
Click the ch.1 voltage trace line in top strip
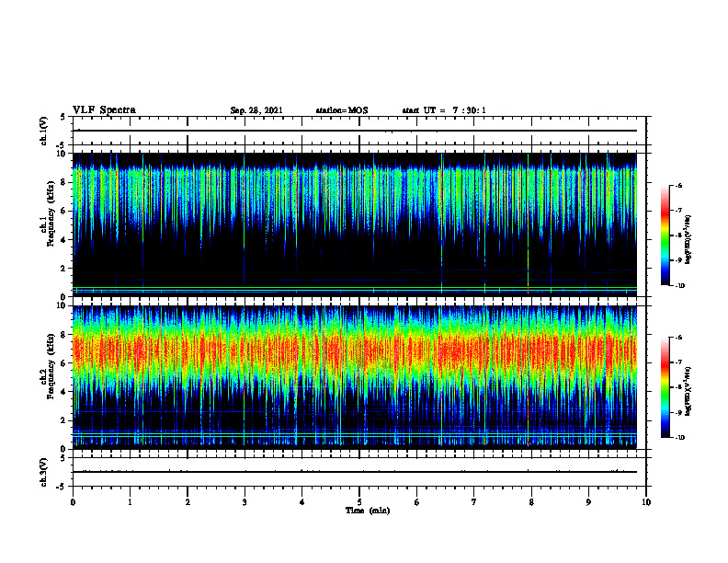tap(355, 131)
